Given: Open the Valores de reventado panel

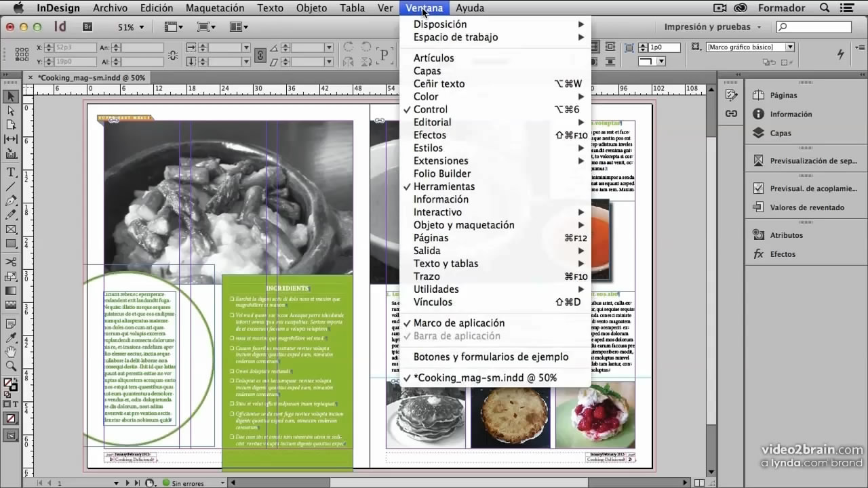Looking at the screenshot, I should click(798, 207).
